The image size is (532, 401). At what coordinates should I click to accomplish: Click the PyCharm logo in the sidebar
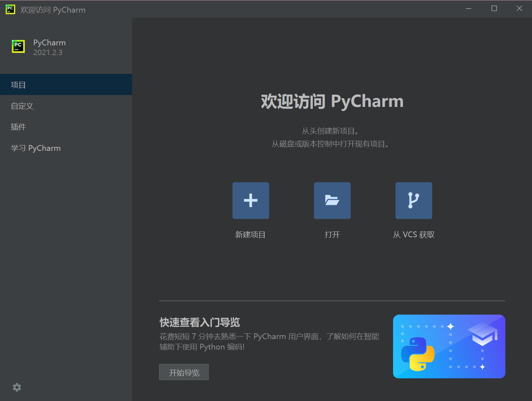pyautogui.click(x=18, y=46)
